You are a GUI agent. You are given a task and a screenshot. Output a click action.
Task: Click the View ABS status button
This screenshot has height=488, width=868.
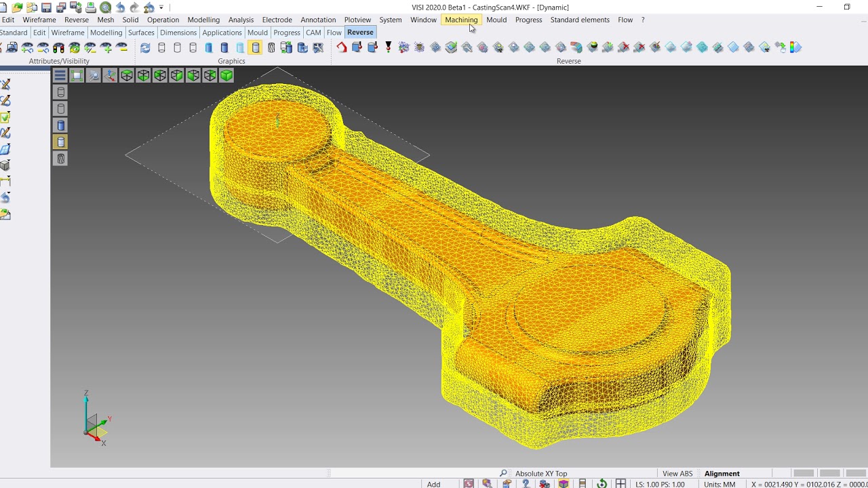click(x=677, y=474)
